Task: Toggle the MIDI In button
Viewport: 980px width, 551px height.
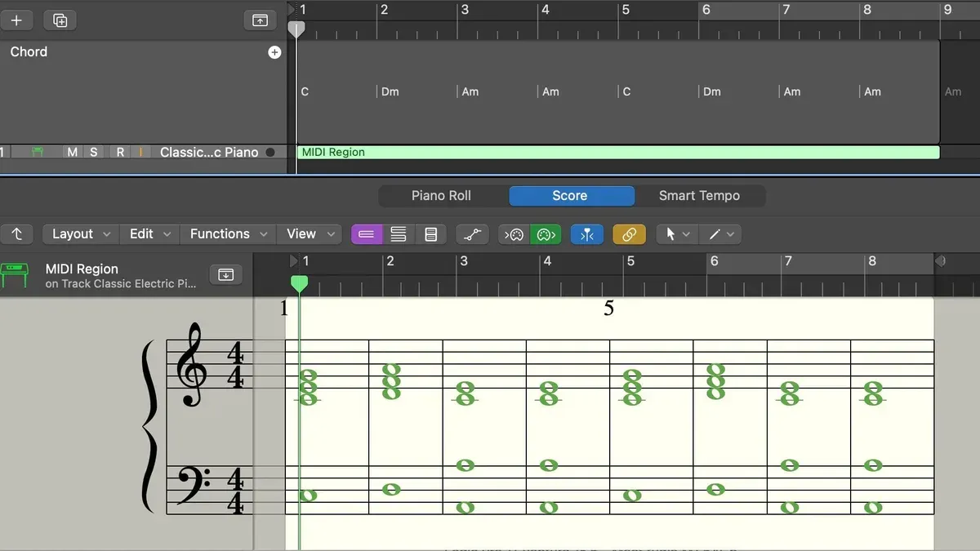Action: [514, 234]
